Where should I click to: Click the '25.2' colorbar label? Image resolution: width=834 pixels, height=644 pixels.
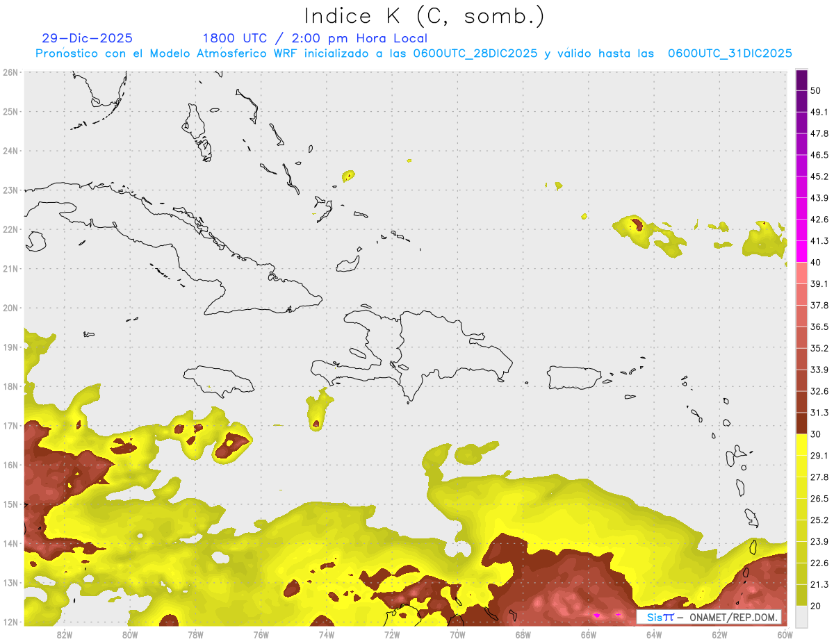click(x=819, y=520)
